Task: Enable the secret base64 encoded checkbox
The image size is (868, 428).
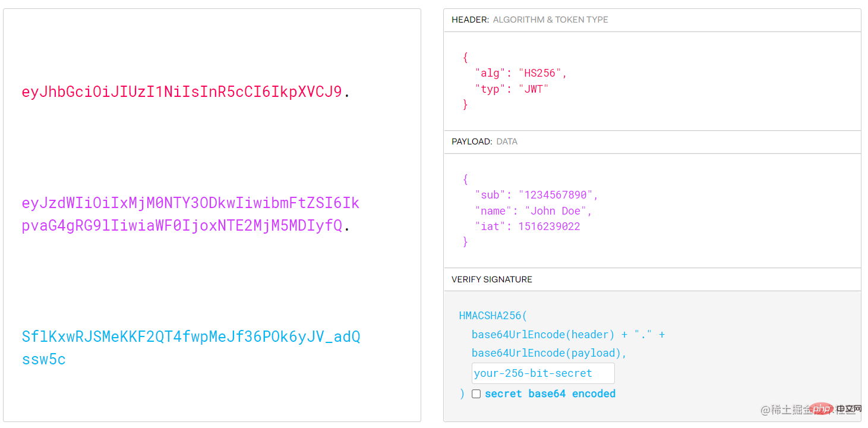Action: 476,394
